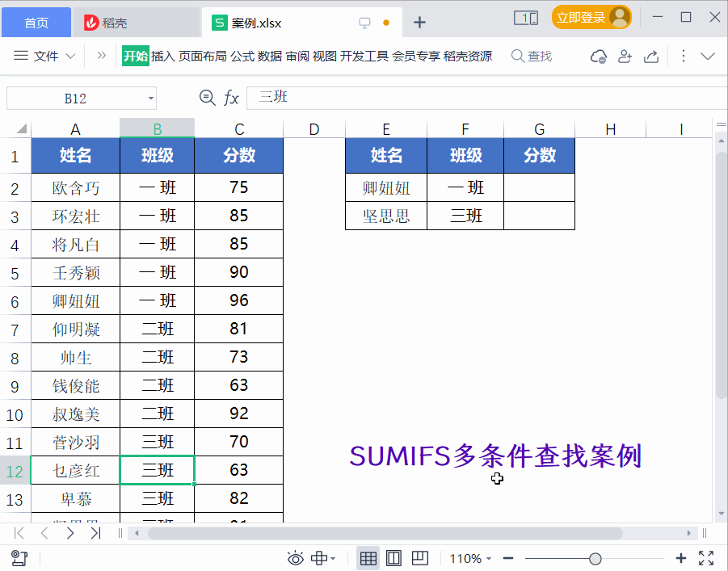Toggle normal grid view in status bar
Screen dimensions: 728x571
pyautogui.click(x=368, y=557)
